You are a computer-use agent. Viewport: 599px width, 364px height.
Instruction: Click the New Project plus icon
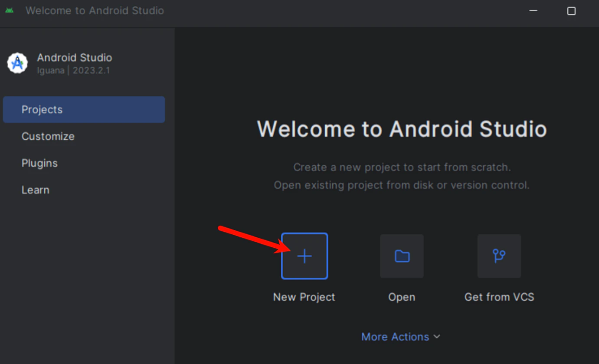click(304, 256)
